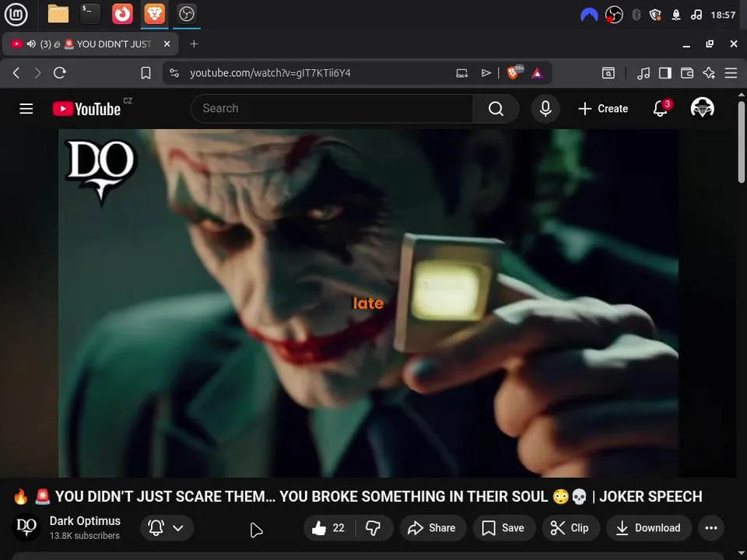747x560 pixels.
Task: Open the Wayback Machine search toolbar icon
Action: tap(608, 73)
